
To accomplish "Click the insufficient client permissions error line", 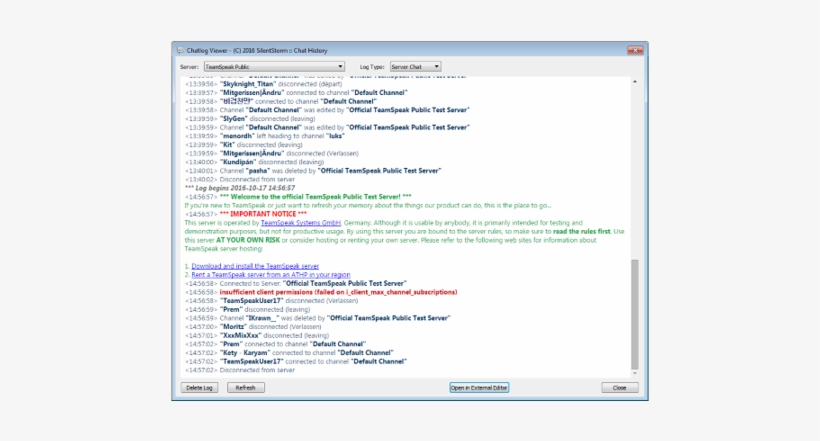I will tap(321, 292).
